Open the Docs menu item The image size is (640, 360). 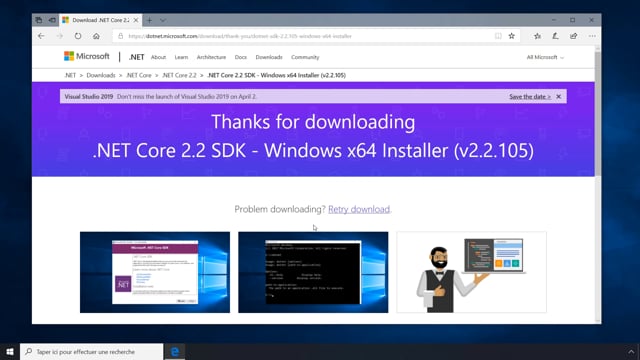241,57
